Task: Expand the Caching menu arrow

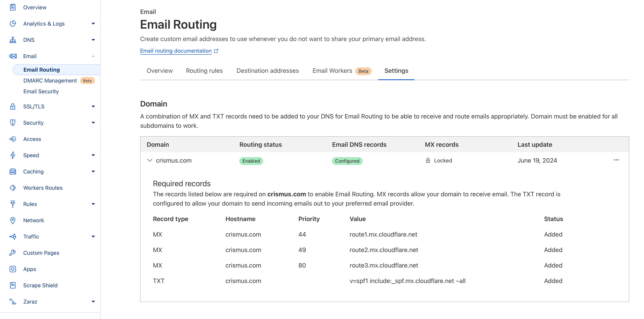Action: (93, 172)
